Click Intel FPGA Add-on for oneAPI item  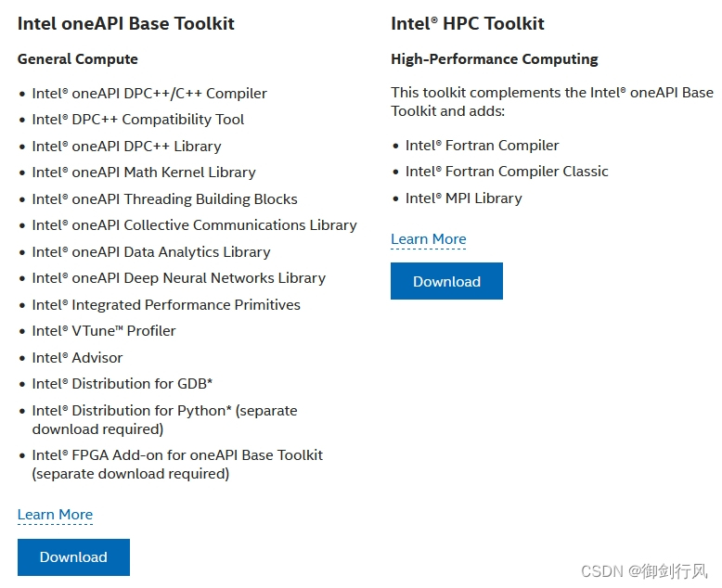coord(177,465)
